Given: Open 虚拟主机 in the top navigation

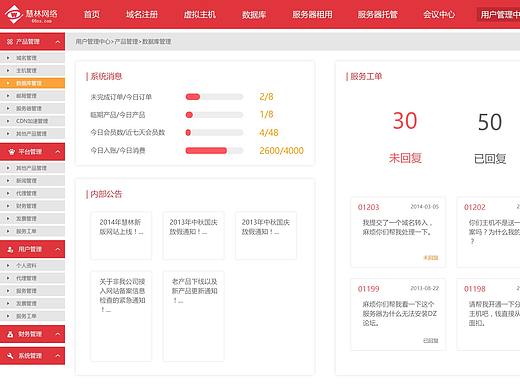Looking at the screenshot, I should pyautogui.click(x=200, y=14).
